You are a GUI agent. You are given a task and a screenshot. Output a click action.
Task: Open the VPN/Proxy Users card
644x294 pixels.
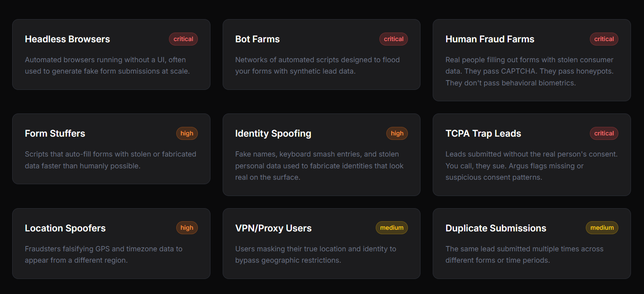[321, 243]
